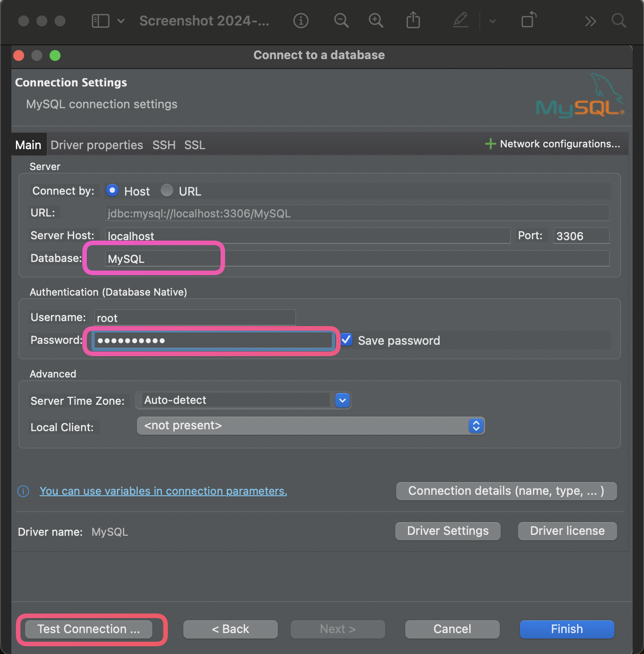Follow the variables in connection parameters link
The image size is (644, 654).
pos(163,491)
